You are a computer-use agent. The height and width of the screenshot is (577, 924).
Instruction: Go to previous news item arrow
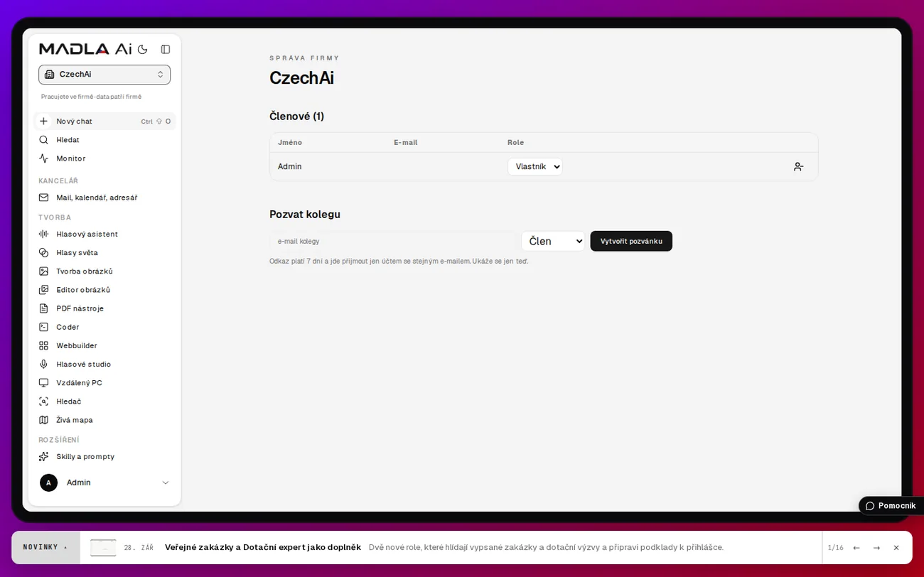(856, 548)
